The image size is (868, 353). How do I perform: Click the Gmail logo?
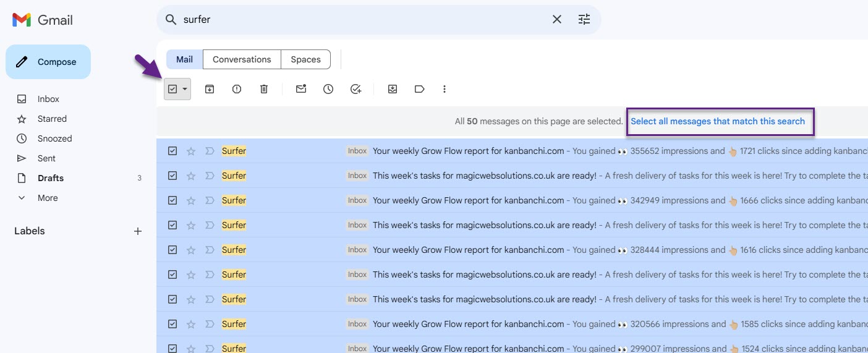(43, 20)
